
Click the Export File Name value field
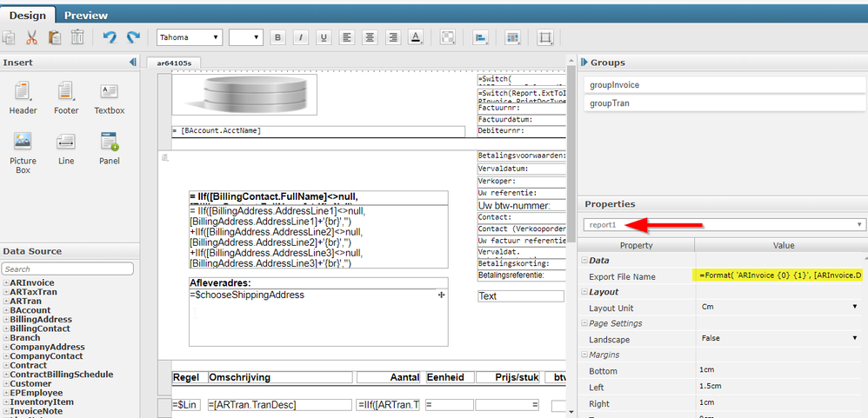[780, 275]
